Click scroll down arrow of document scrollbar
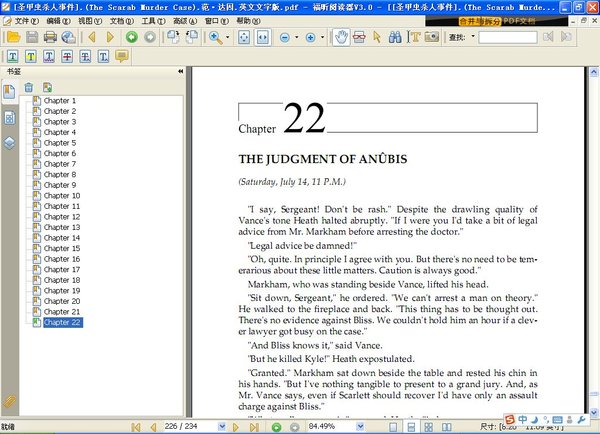This screenshot has height=434, width=600. pyautogui.click(x=594, y=413)
